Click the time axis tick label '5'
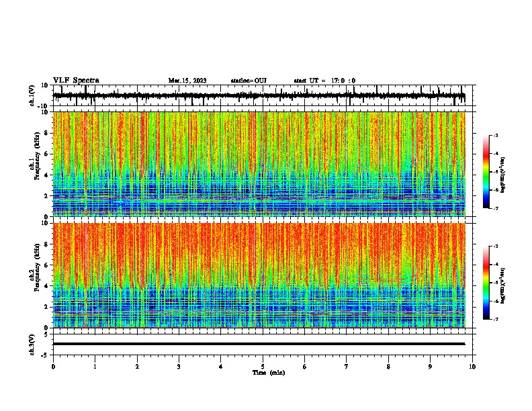The width and height of the screenshot is (532, 411). 263,367
